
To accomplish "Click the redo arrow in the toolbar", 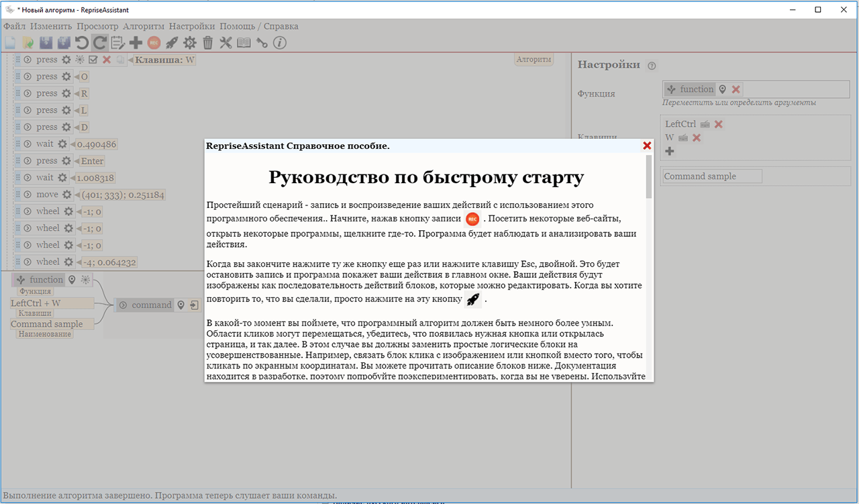I will click(x=99, y=43).
